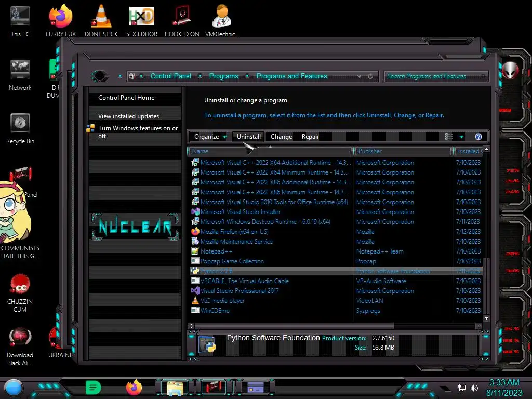Image resolution: width=532 pixels, height=399 pixels.
Task: Click the Control Panel breadcrumb
Action: pyautogui.click(x=170, y=76)
